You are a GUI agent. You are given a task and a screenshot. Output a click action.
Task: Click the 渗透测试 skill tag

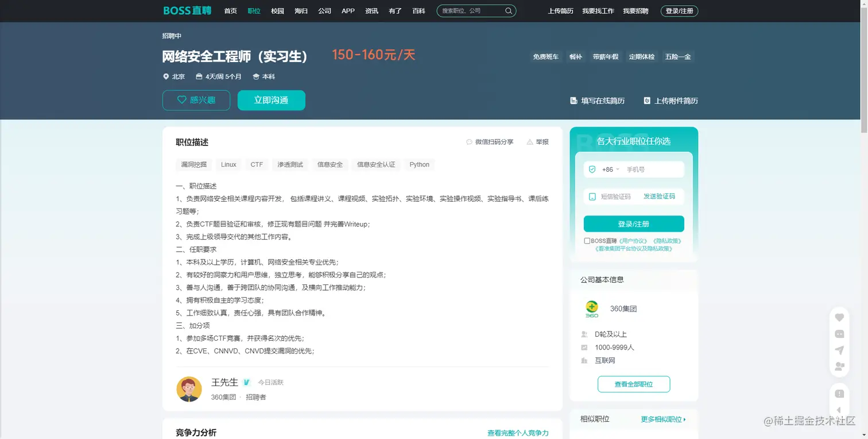290,164
